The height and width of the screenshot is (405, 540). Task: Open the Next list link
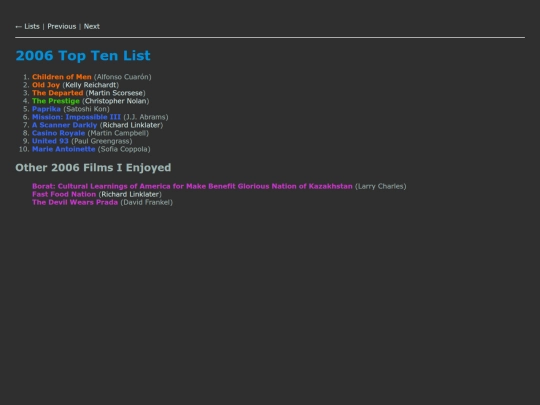click(92, 27)
